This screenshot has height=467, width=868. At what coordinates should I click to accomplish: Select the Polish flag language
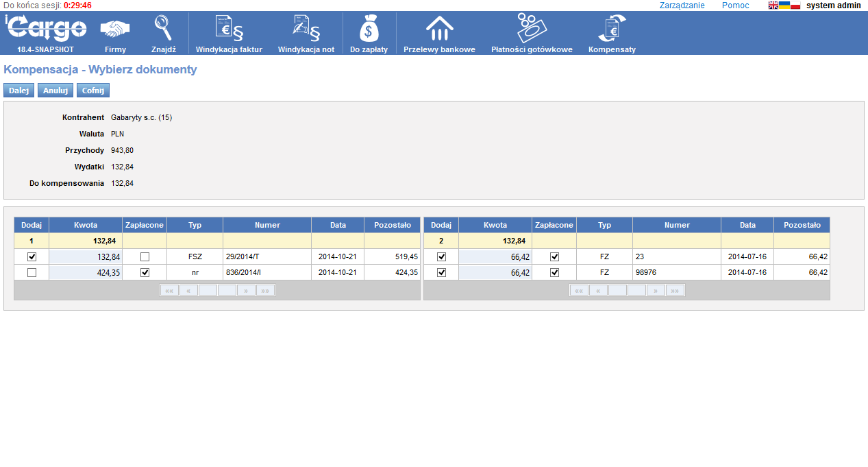795,5
